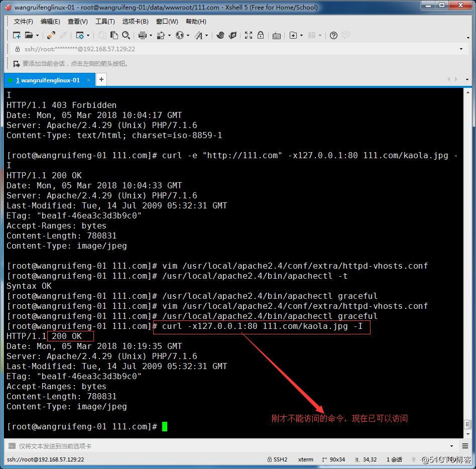Open the 编辑(E) menu
The height and width of the screenshot is (469, 476).
point(50,22)
